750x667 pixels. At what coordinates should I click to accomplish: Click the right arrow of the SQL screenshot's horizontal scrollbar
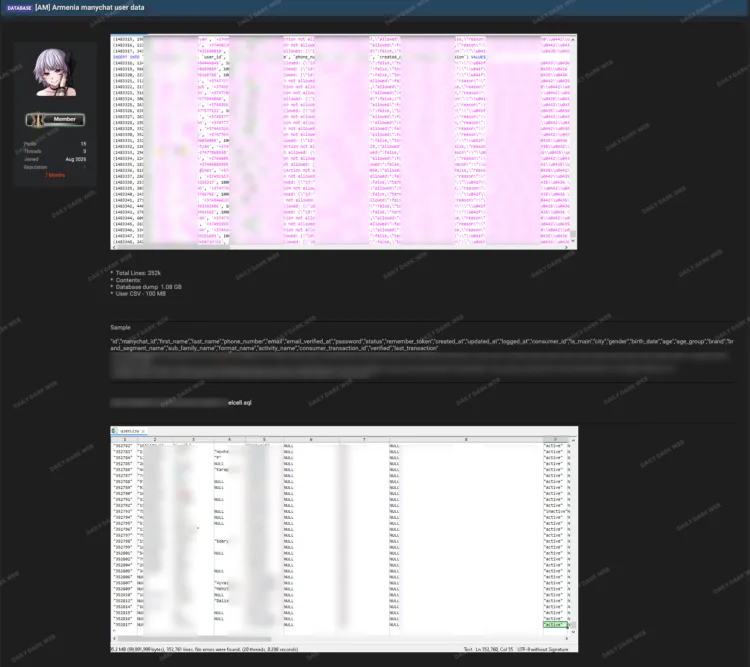pyautogui.click(x=567, y=247)
